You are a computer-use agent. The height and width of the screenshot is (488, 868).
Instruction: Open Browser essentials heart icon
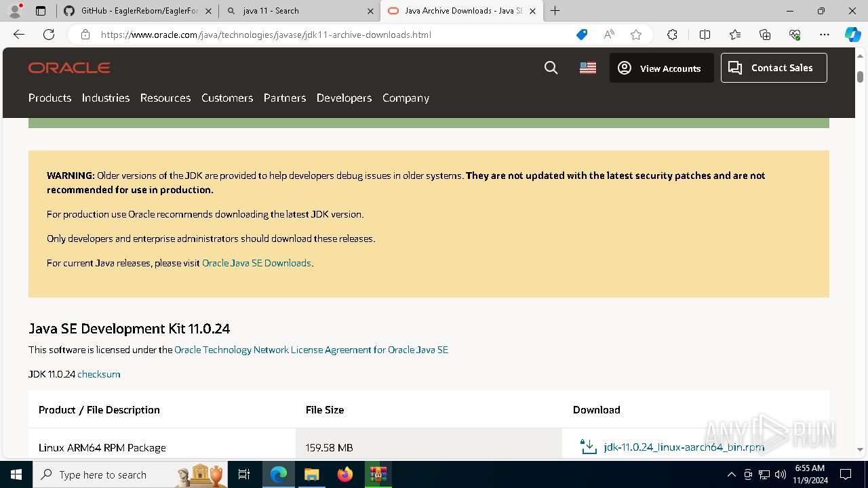[x=795, y=35]
